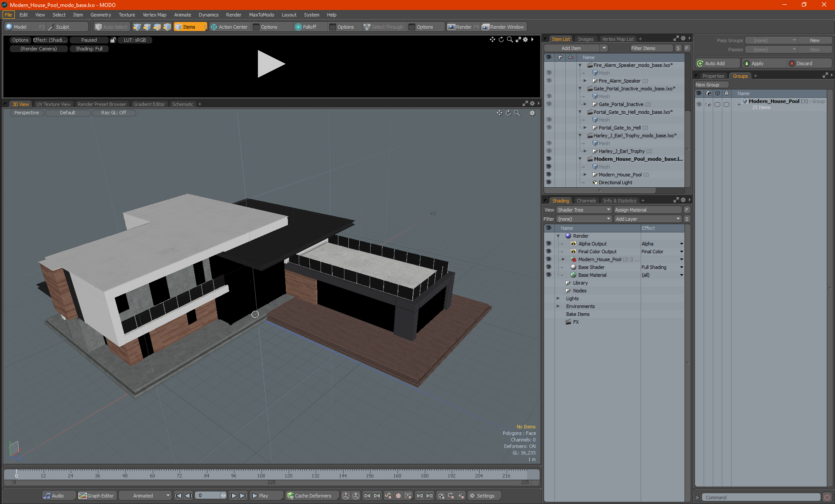The image size is (835, 504).
Task: Switch to the Images tab
Action: 585,39
